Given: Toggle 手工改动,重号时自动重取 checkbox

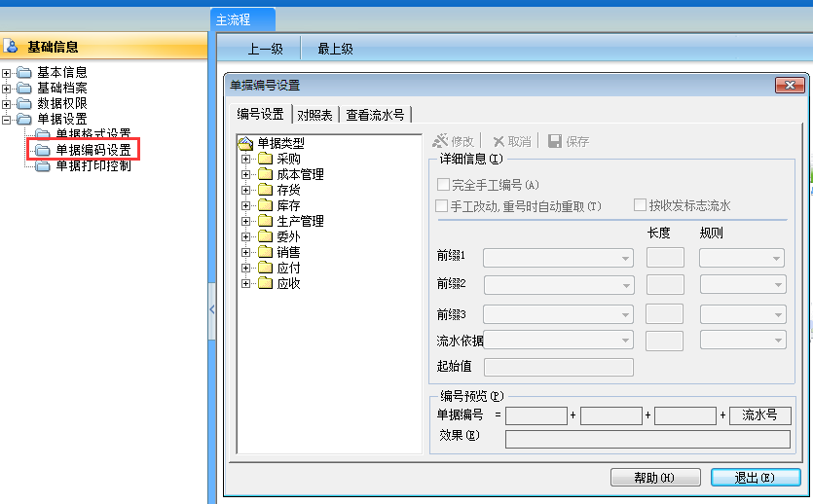Looking at the screenshot, I should (442, 205).
